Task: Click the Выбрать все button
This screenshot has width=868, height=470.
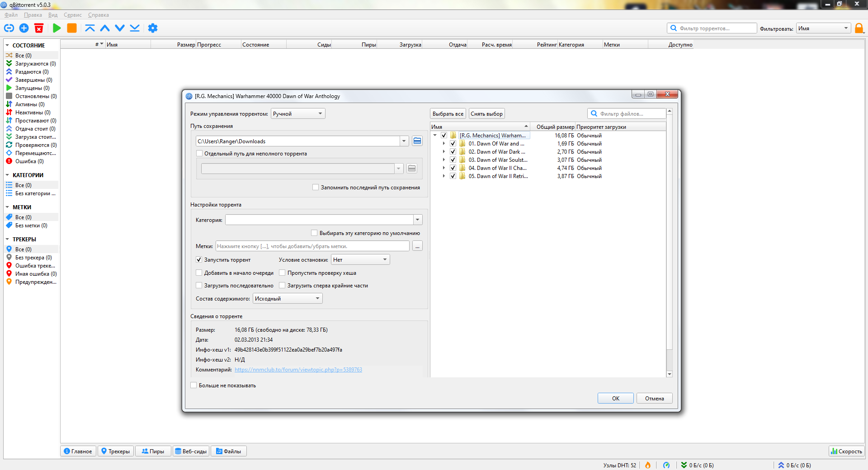Action: [x=448, y=113]
